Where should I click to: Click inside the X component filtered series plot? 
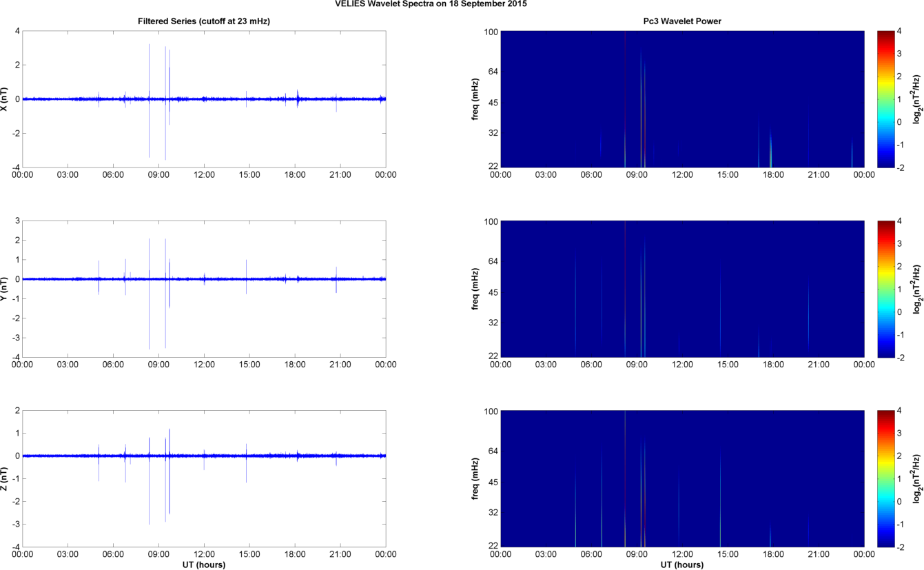(204, 99)
